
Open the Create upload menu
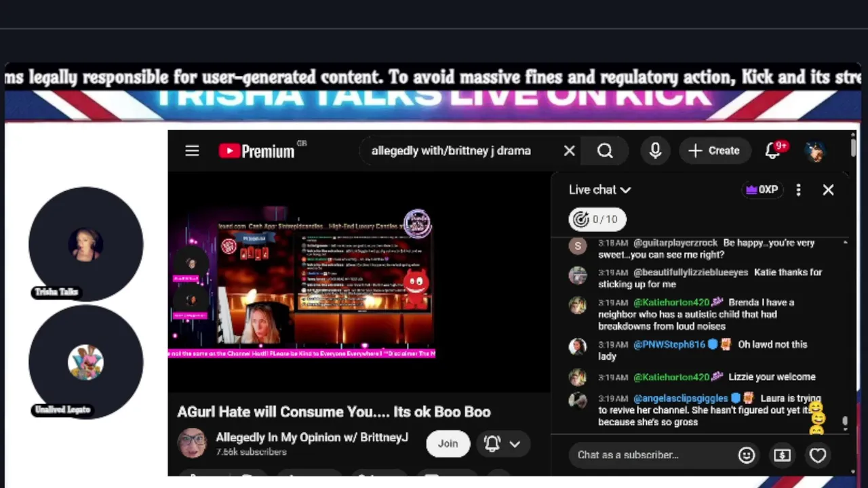click(714, 150)
